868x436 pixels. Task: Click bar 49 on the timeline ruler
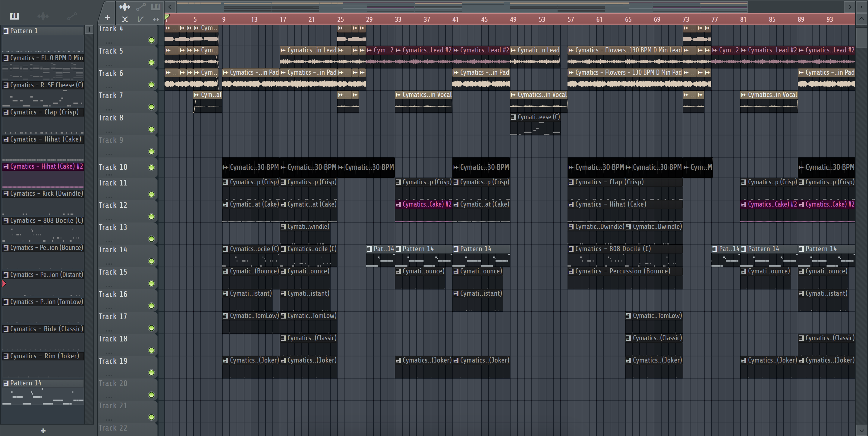click(x=513, y=20)
